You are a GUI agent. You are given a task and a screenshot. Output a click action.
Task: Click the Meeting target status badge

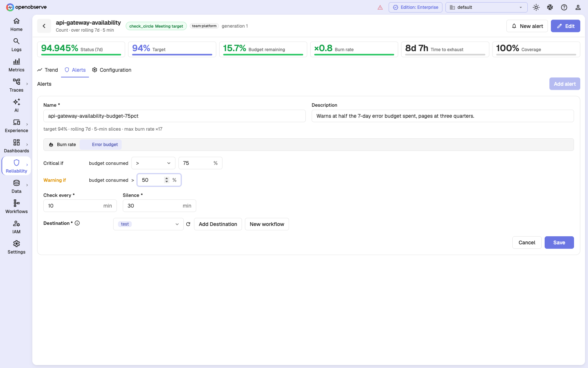156,26
